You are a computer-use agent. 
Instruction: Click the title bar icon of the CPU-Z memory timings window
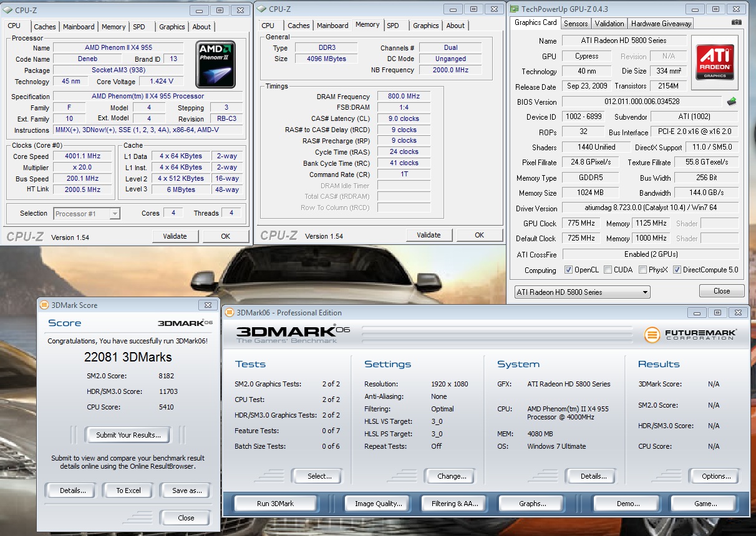pos(262,9)
